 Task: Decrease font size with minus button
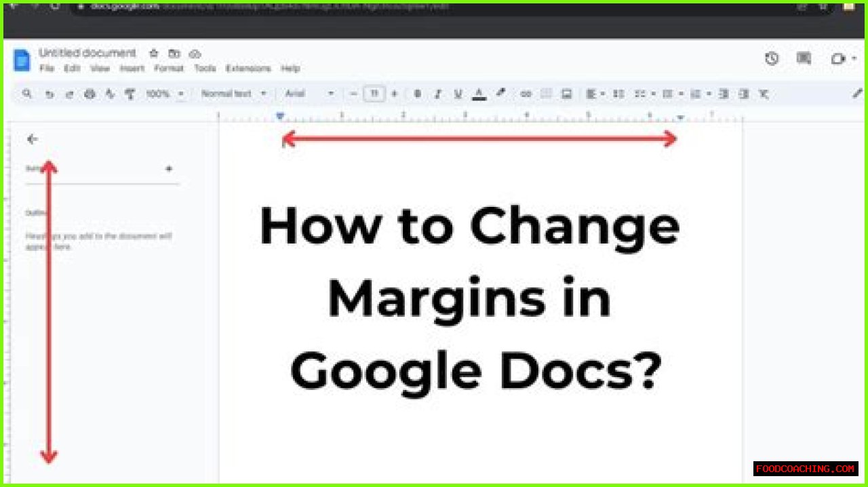coord(353,94)
